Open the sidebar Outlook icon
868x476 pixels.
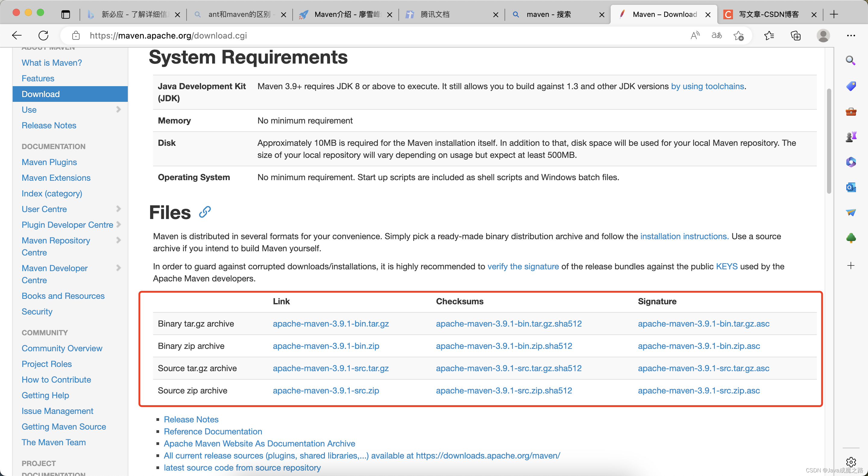pyautogui.click(x=851, y=187)
